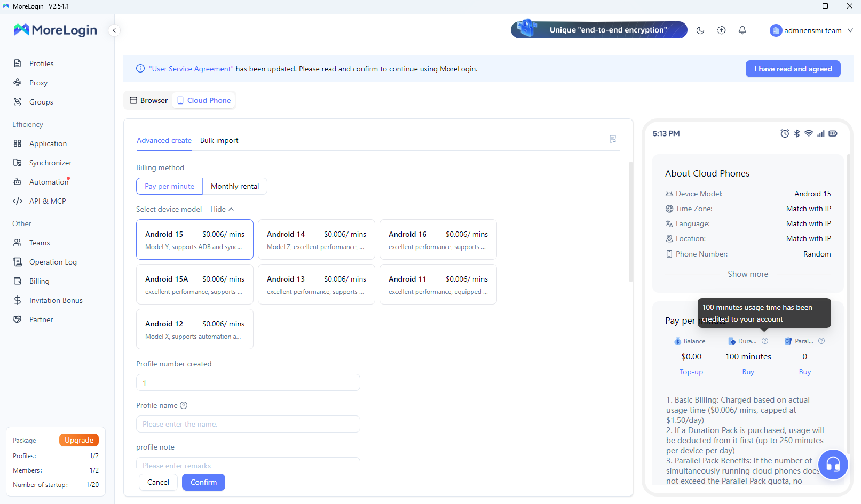Confirm the cloud phone creation
This screenshot has height=504, width=861.
[203, 482]
